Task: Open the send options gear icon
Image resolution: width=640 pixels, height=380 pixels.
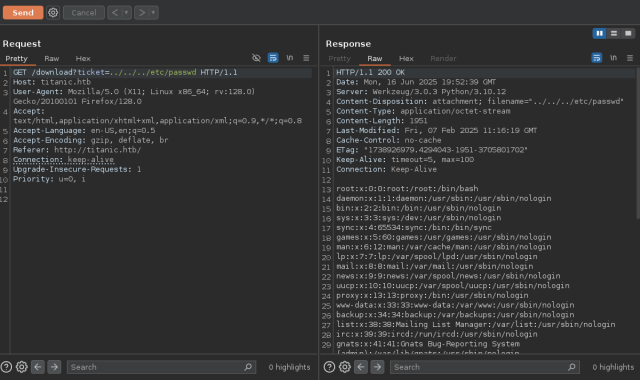Action: [x=53, y=13]
